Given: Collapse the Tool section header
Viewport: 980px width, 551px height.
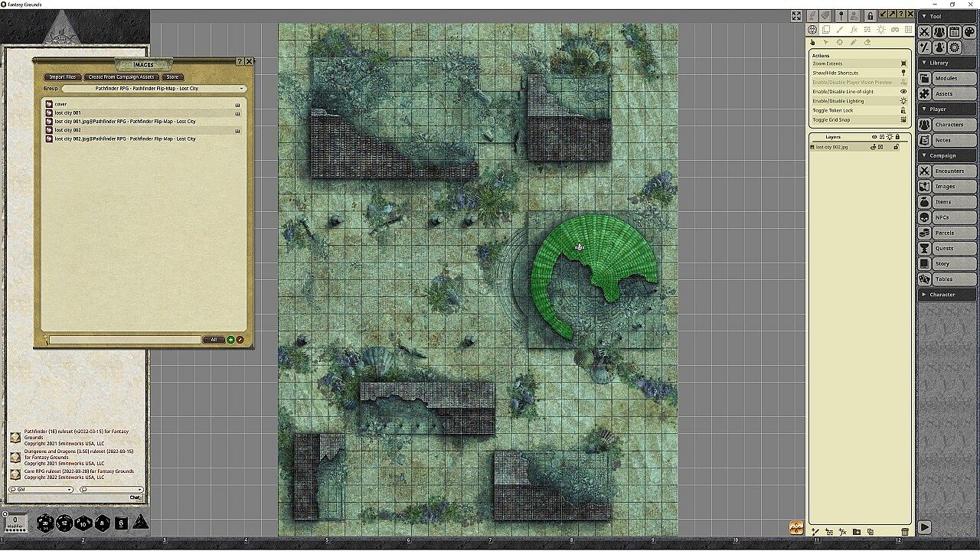Looking at the screenshot, I should coord(948,16).
